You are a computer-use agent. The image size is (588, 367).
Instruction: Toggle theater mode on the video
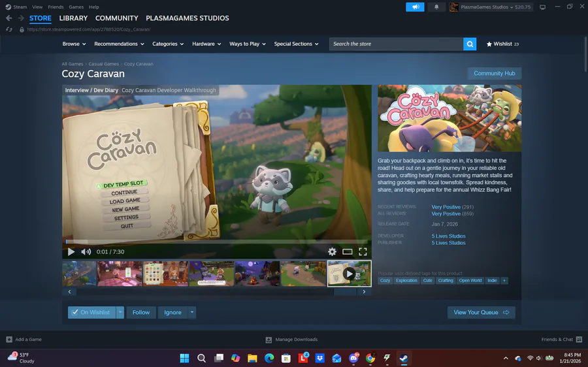pyautogui.click(x=348, y=251)
